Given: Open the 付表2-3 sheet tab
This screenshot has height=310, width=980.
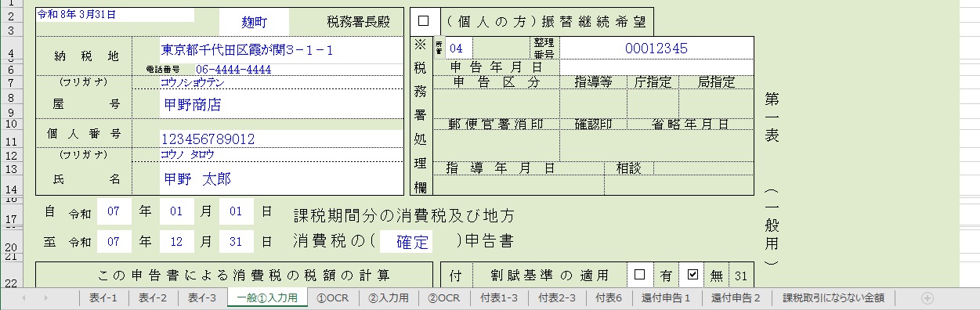Looking at the screenshot, I should coord(557,297).
